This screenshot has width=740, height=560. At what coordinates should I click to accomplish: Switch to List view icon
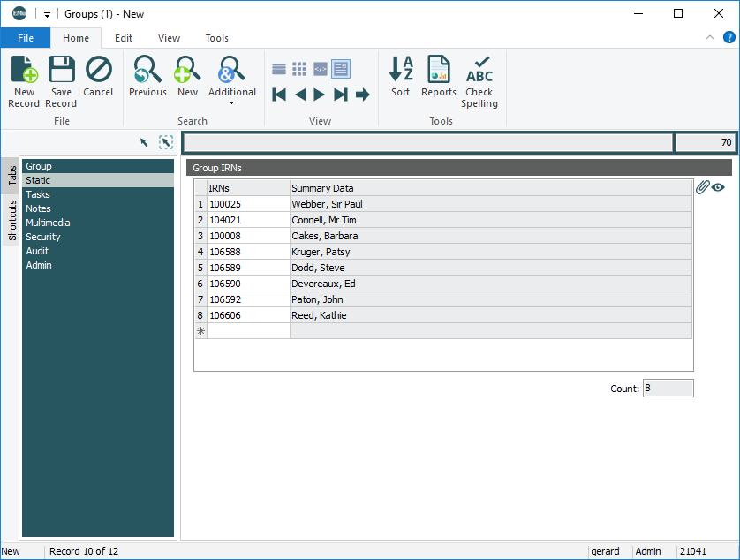279,69
